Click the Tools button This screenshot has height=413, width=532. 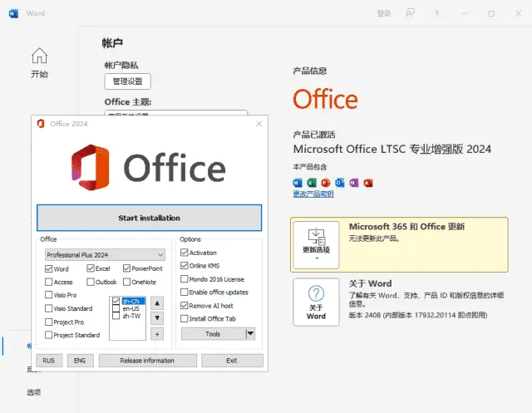pos(214,334)
